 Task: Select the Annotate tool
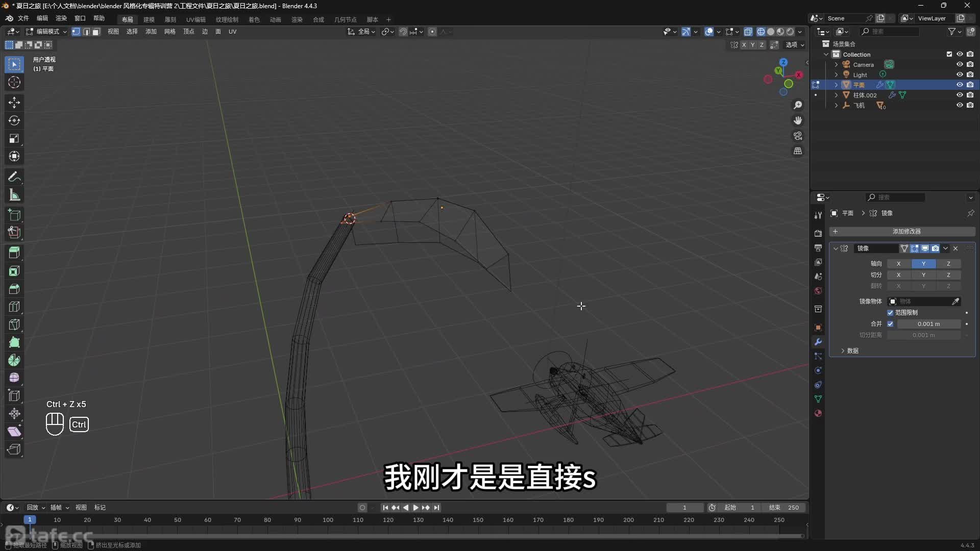tap(14, 177)
